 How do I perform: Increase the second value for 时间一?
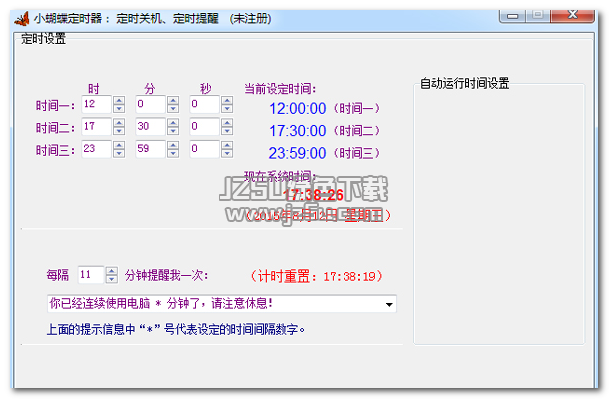tap(227, 100)
